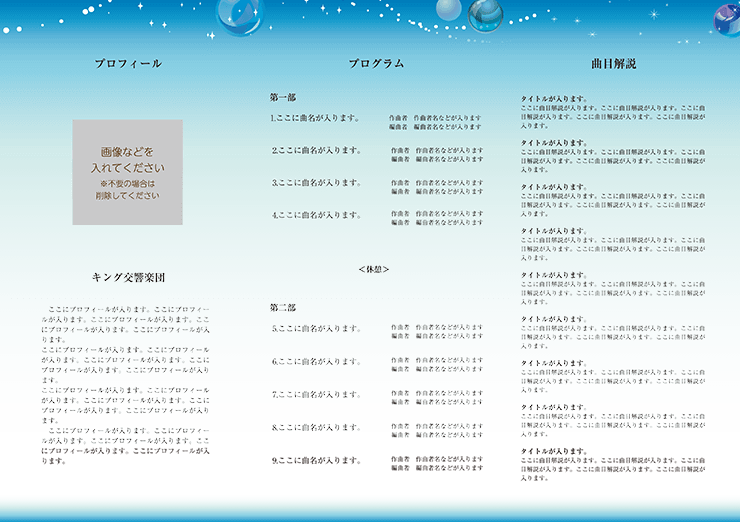Click the gray image placeholder box

127,171
